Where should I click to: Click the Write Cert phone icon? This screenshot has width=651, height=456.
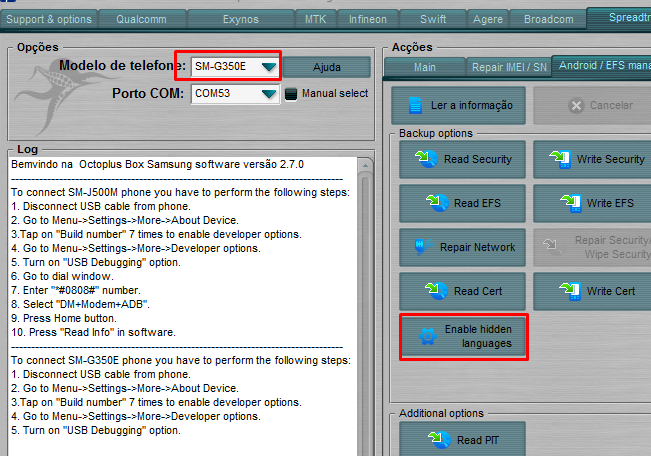570,291
